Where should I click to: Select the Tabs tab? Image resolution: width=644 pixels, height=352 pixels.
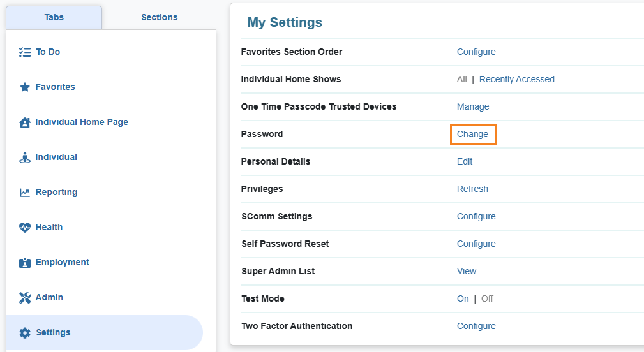[54, 17]
